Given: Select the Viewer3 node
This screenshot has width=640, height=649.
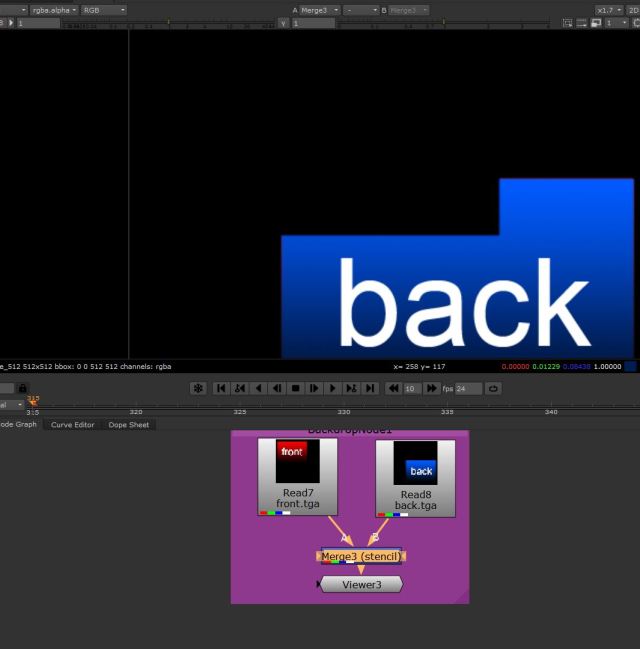Looking at the screenshot, I should click(x=361, y=584).
